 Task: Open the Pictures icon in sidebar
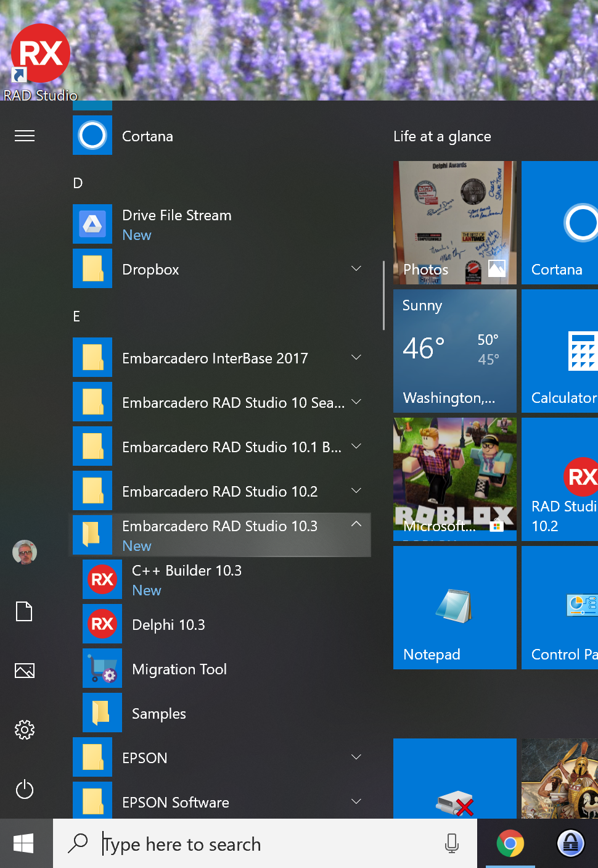coord(25,671)
